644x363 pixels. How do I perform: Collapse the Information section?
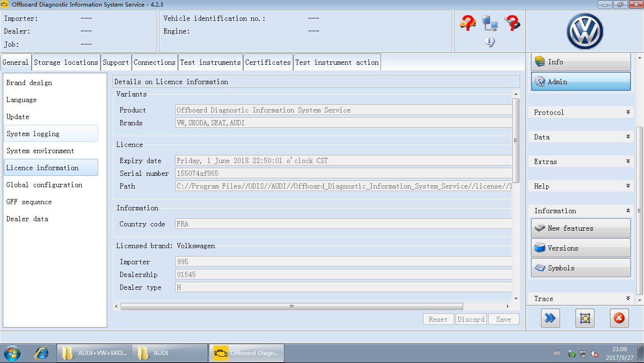pyautogui.click(x=582, y=211)
